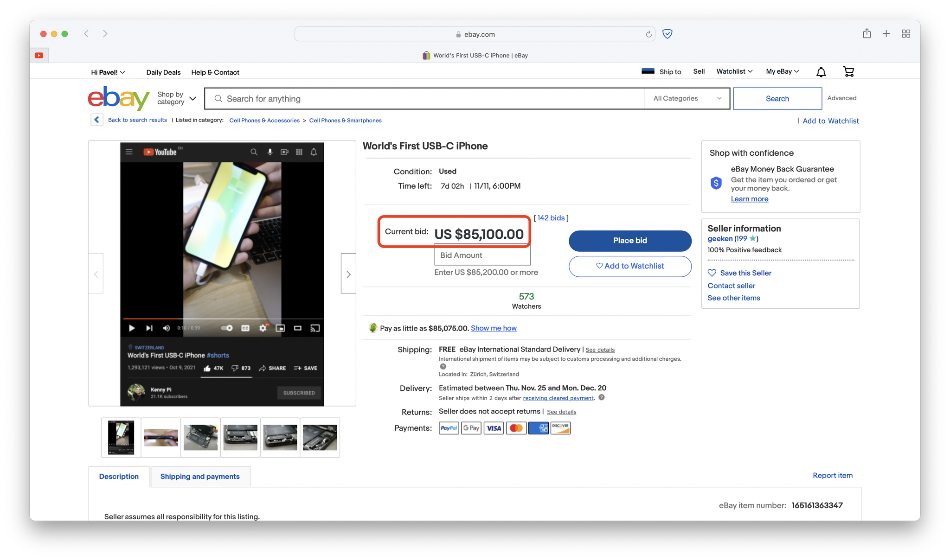Select the Google Pay payment icon

coord(471,428)
